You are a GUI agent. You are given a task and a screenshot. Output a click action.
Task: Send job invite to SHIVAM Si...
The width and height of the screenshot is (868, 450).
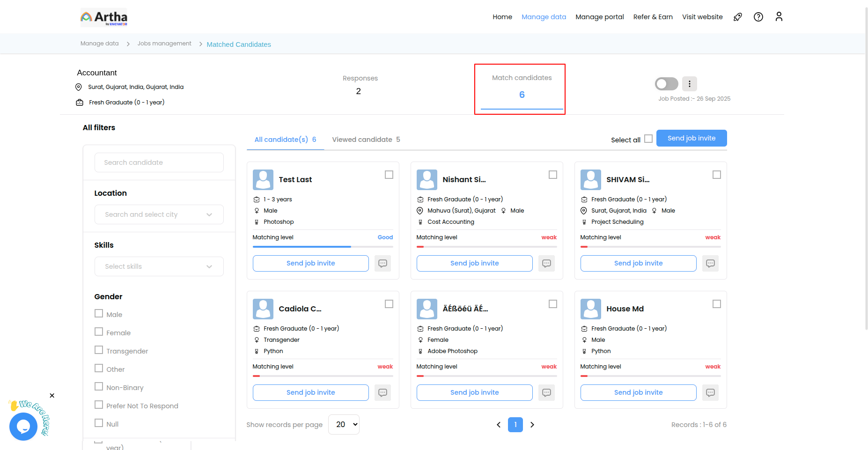tap(638, 263)
